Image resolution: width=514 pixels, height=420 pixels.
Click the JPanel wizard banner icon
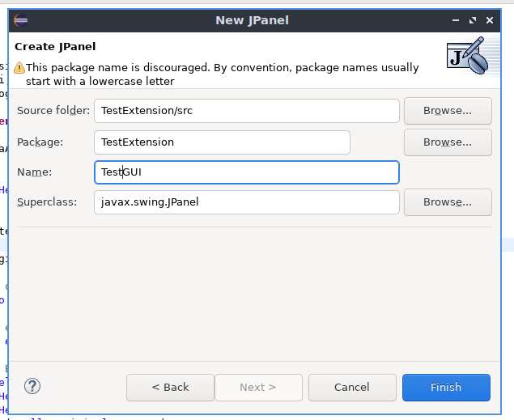tap(468, 57)
